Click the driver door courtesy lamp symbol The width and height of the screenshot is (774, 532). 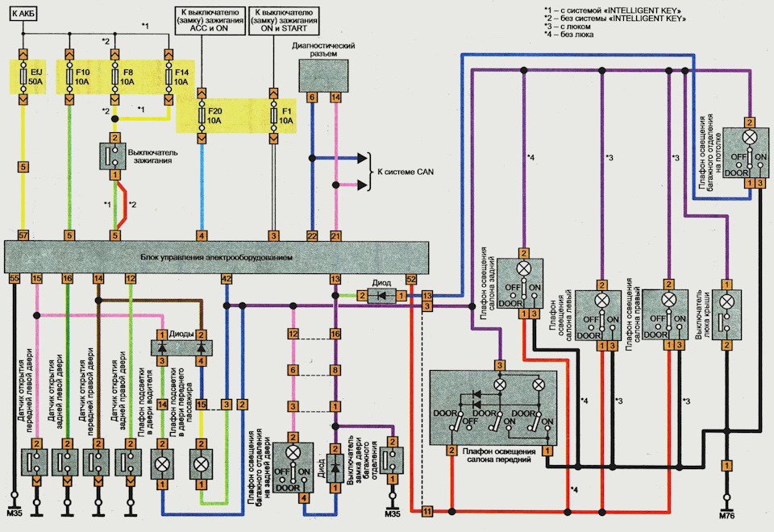click(162, 464)
